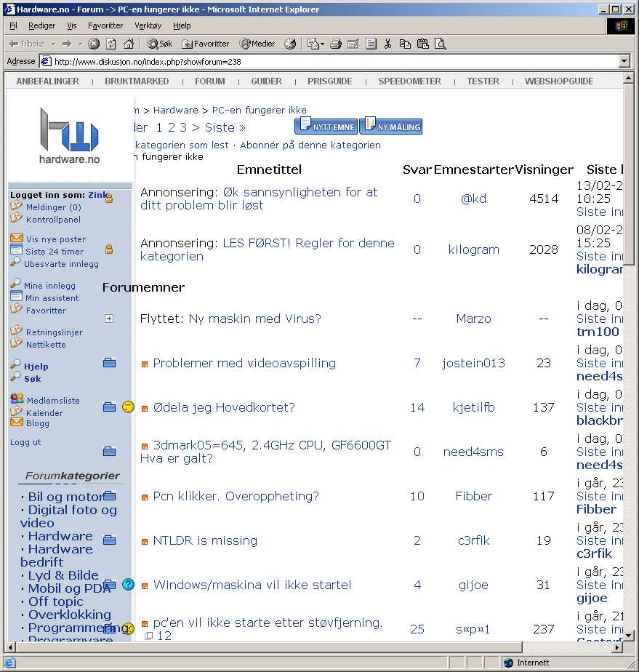639x672 pixels.
Task: Open the Søk search toolbar button
Action: 159,44
